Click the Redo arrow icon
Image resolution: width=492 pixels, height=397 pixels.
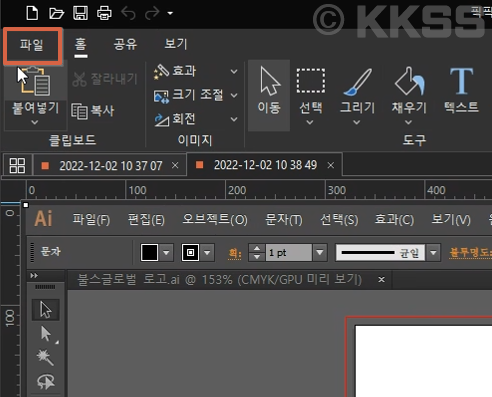(x=152, y=13)
